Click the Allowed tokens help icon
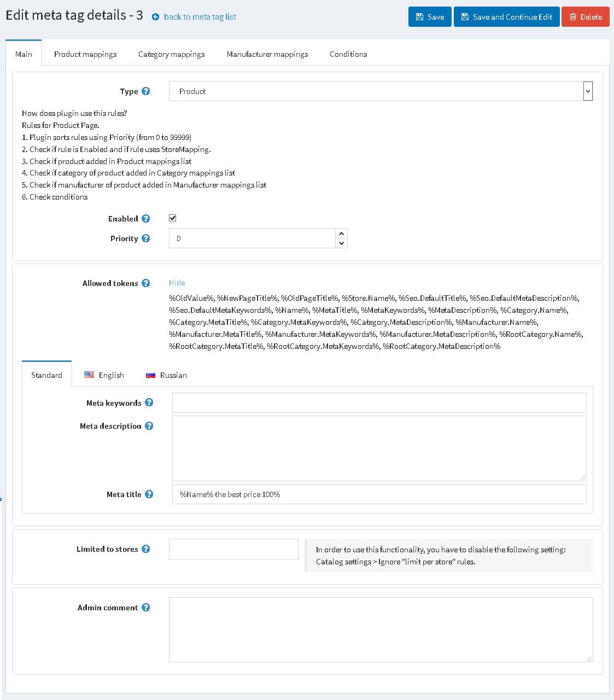This screenshot has width=614, height=700. click(146, 283)
